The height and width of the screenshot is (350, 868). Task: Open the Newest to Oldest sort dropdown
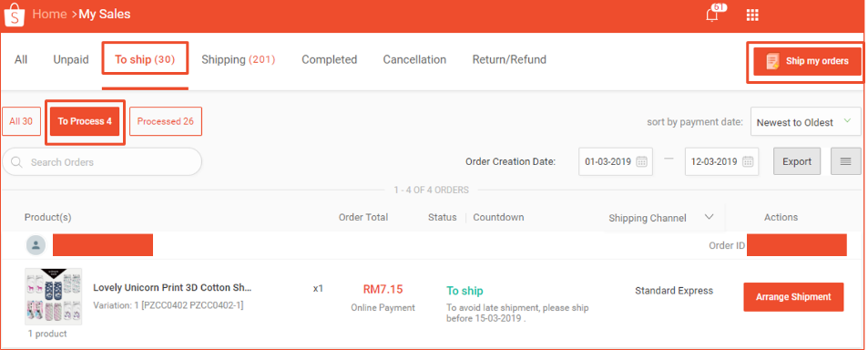[x=806, y=121]
